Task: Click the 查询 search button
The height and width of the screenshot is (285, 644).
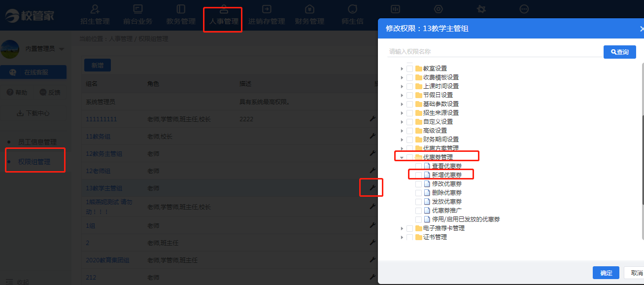Action: coord(620,52)
